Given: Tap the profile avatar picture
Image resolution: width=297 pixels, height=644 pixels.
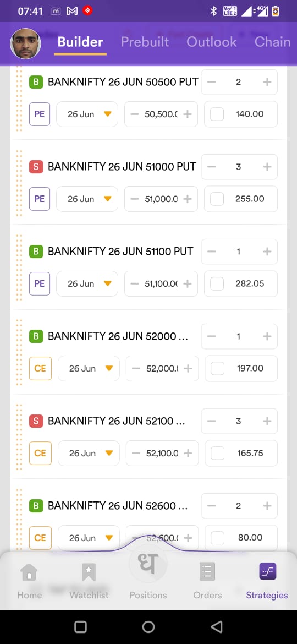Looking at the screenshot, I should pyautogui.click(x=25, y=43).
